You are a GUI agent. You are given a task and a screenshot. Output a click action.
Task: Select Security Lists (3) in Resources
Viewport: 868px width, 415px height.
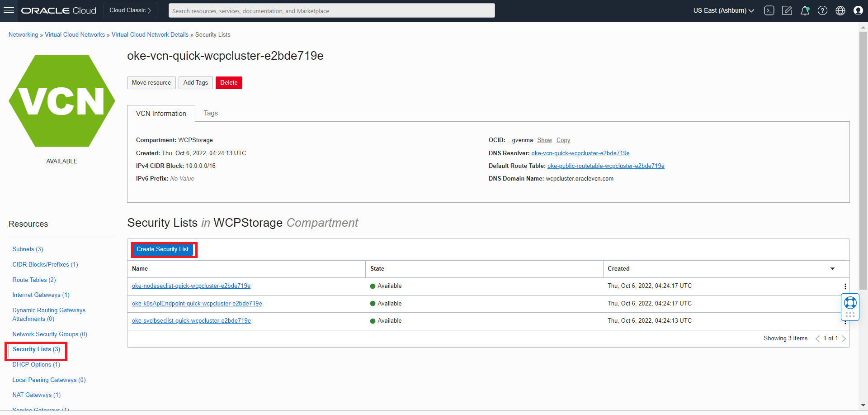36,349
